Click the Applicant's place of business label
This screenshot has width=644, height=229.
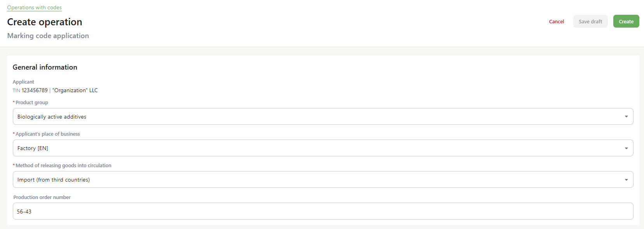pos(47,134)
